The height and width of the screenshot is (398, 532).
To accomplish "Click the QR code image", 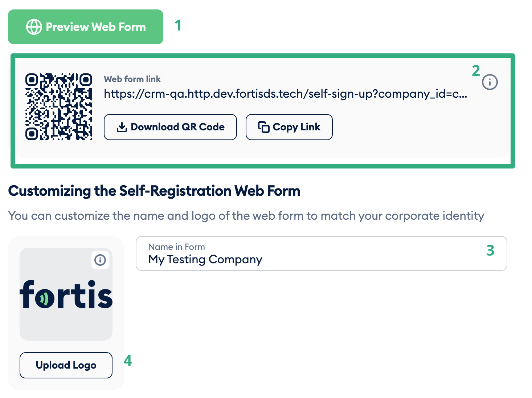I will click(59, 107).
